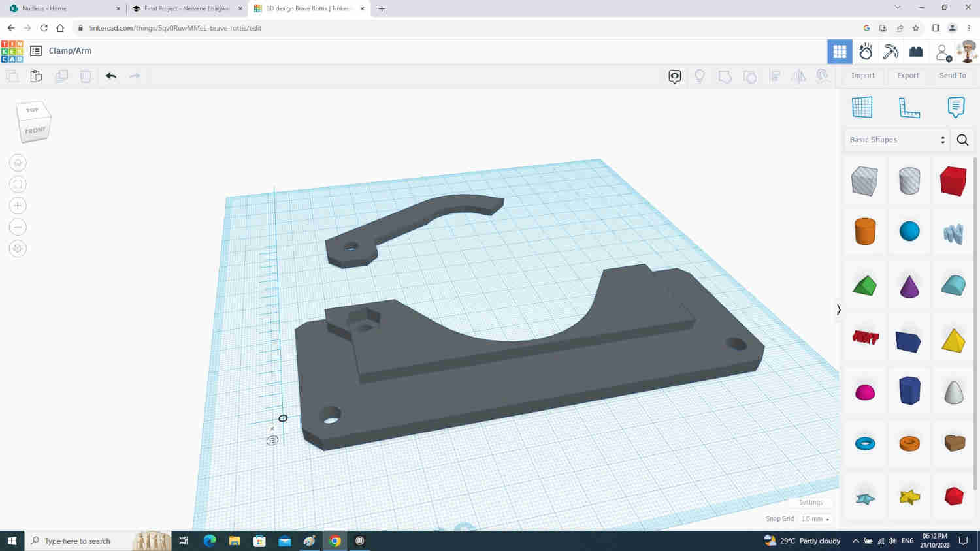Viewport: 980px width, 551px height.
Task: Open the Basic Shapes dropdown
Action: 896,140
